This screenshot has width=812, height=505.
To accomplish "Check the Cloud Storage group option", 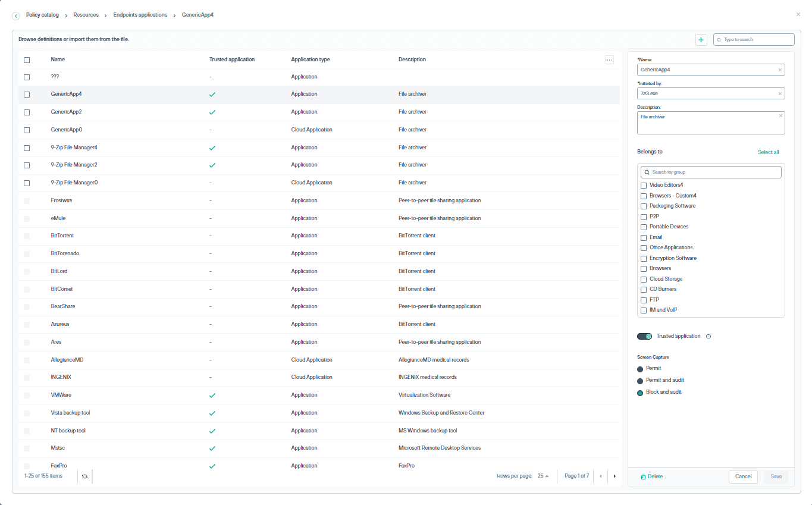I will pyautogui.click(x=643, y=279).
